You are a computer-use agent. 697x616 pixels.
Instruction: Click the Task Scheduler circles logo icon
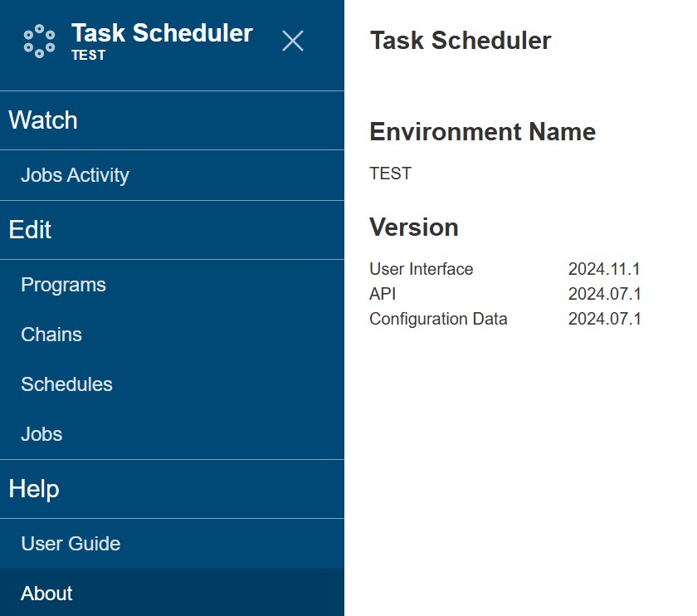[x=39, y=42]
